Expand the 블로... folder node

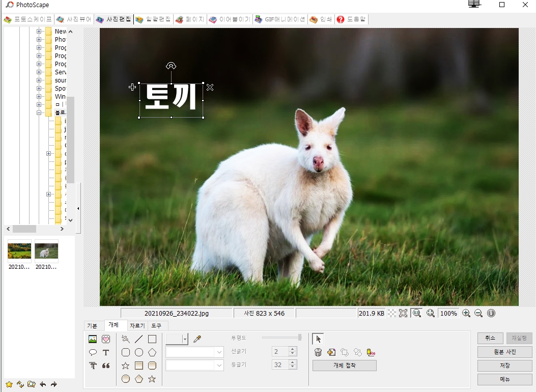point(40,113)
